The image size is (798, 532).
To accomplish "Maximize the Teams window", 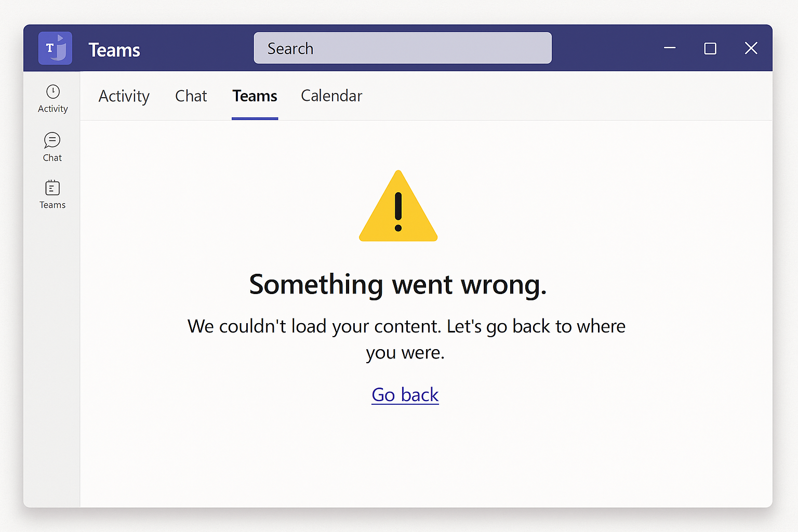I will pos(710,48).
